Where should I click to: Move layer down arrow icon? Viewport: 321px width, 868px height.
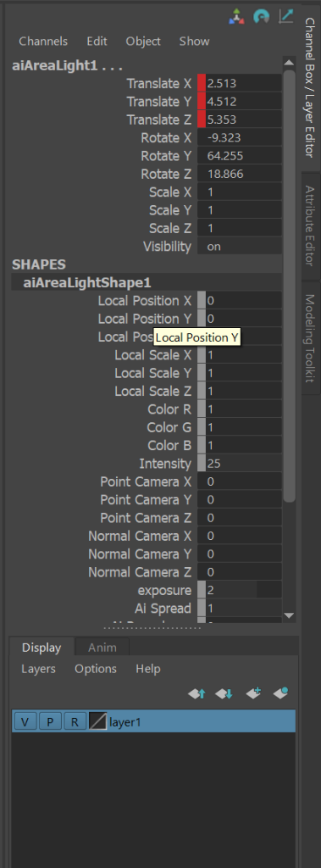[x=224, y=693]
